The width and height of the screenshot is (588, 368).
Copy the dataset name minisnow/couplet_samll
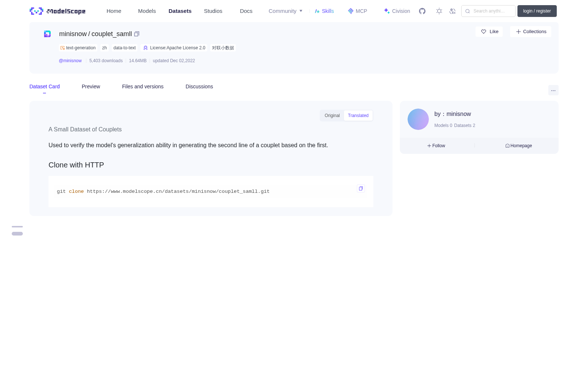click(x=137, y=34)
